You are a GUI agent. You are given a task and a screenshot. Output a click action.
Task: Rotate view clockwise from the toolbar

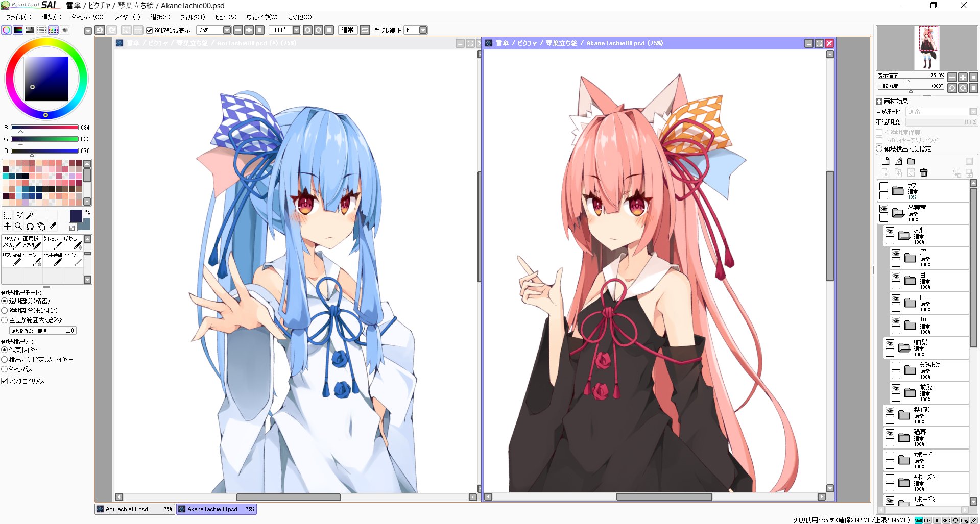tap(318, 30)
